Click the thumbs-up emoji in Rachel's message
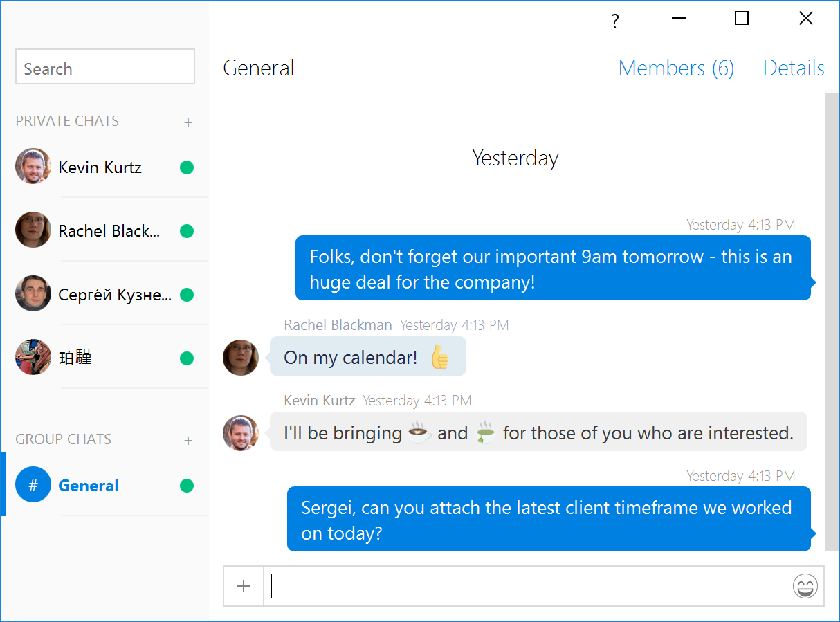Screen dimensions: 840x622 click(439, 358)
